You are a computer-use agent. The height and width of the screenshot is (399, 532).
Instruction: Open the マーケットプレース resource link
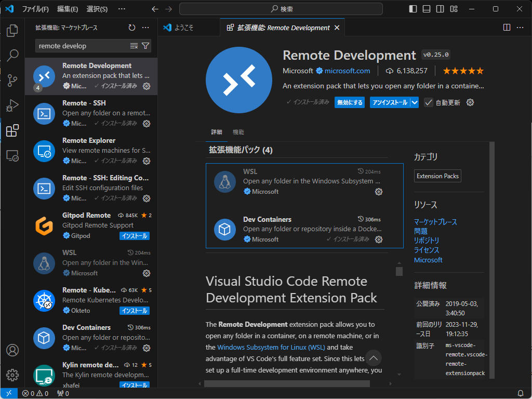coord(435,222)
